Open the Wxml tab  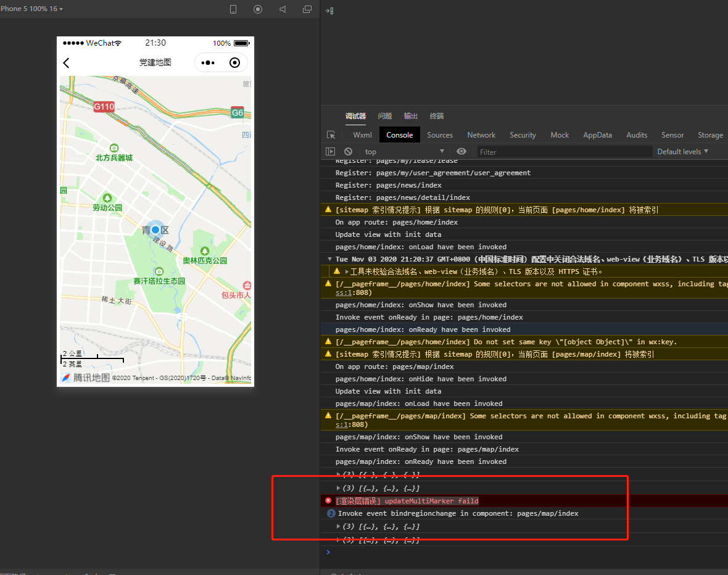tap(362, 134)
